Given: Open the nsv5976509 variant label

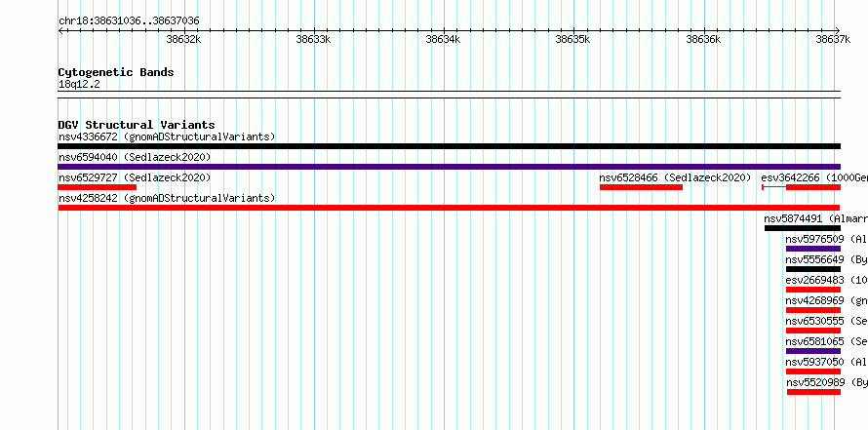Looking at the screenshot, I should [x=826, y=239].
